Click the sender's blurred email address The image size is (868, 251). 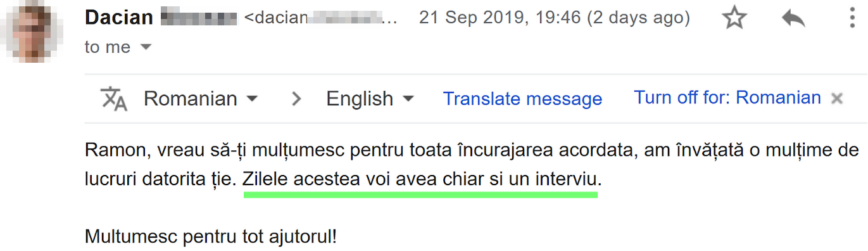[x=321, y=18]
